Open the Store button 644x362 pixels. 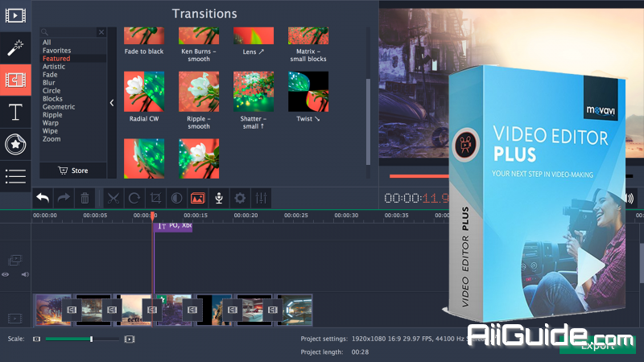(73, 171)
